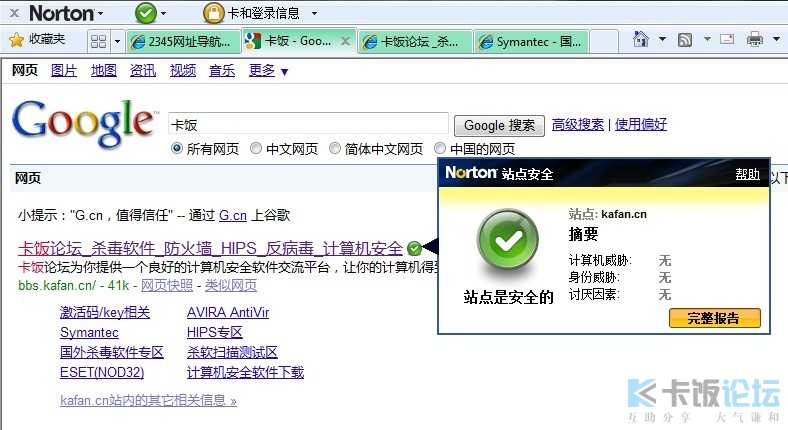788x430 pixels.
Task: Click the Google 搜索 button
Action: click(x=499, y=125)
